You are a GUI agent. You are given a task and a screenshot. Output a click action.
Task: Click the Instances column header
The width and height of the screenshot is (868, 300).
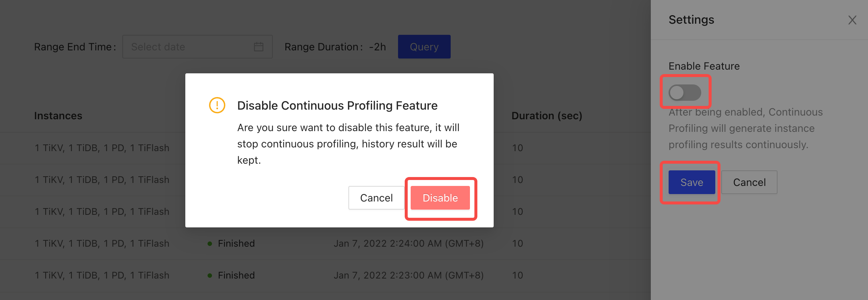pos(58,116)
